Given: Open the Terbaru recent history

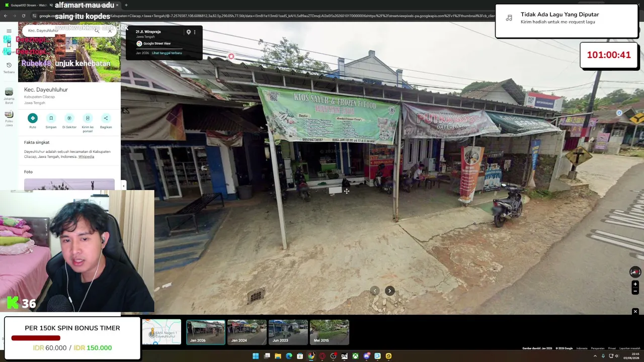Looking at the screenshot, I should [x=9, y=67].
